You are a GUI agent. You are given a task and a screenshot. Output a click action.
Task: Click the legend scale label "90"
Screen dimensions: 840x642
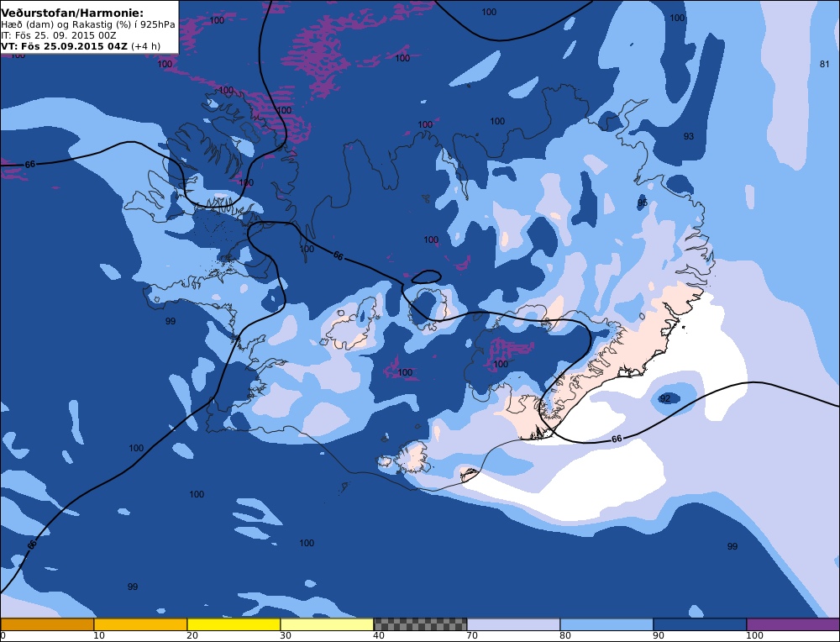(x=658, y=635)
